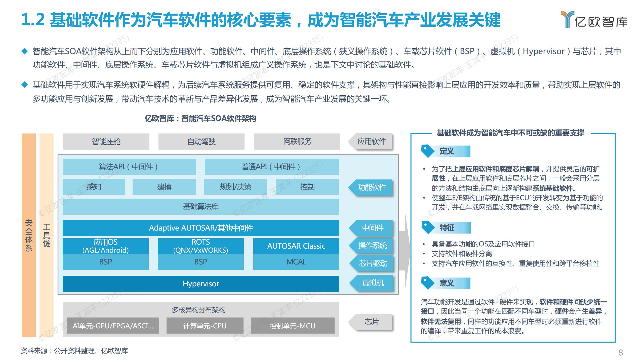Select the 自动驾驶 block

click(x=201, y=142)
